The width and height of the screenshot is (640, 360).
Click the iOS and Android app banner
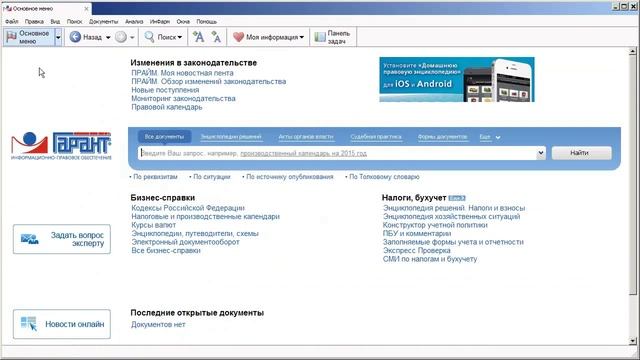(x=457, y=80)
